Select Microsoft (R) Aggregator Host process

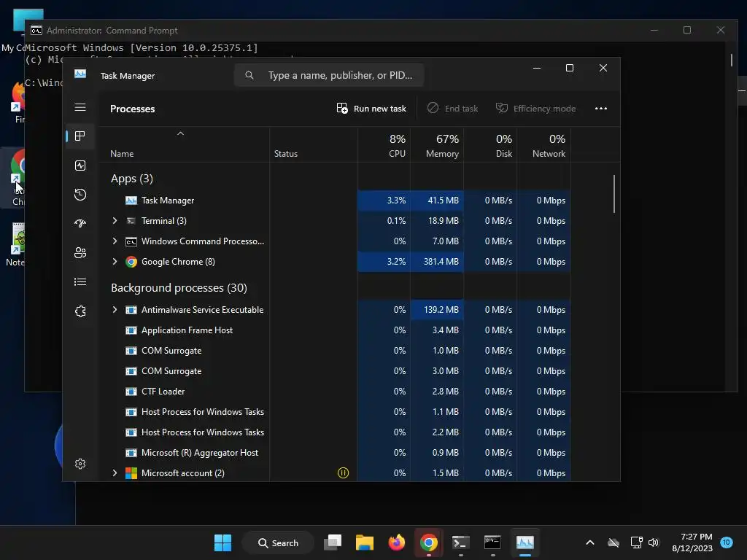click(334, 452)
